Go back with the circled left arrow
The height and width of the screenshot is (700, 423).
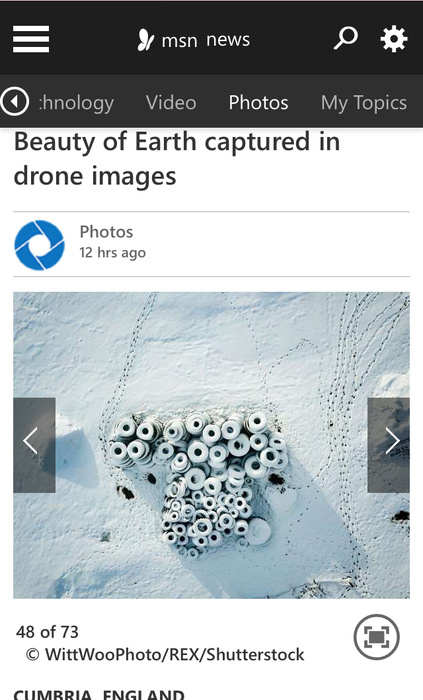point(15,101)
